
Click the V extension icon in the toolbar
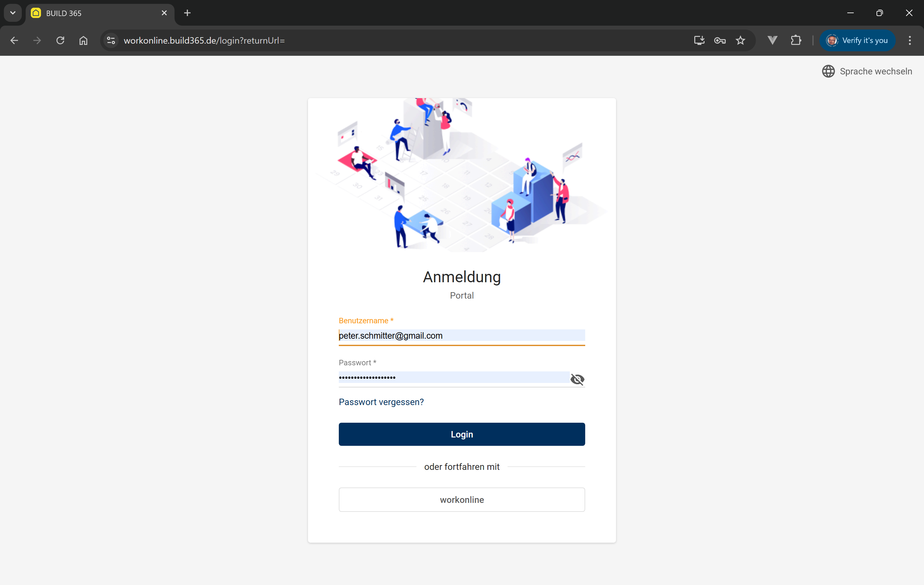tap(773, 40)
